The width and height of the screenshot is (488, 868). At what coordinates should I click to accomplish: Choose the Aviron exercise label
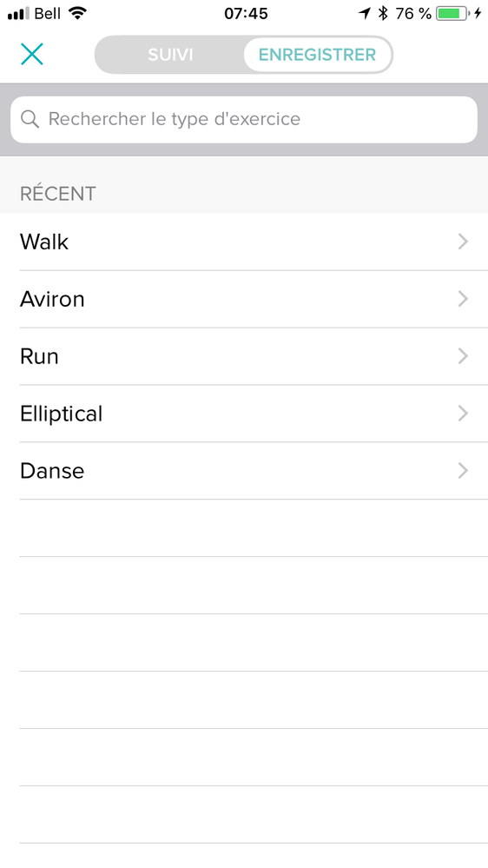click(x=52, y=299)
